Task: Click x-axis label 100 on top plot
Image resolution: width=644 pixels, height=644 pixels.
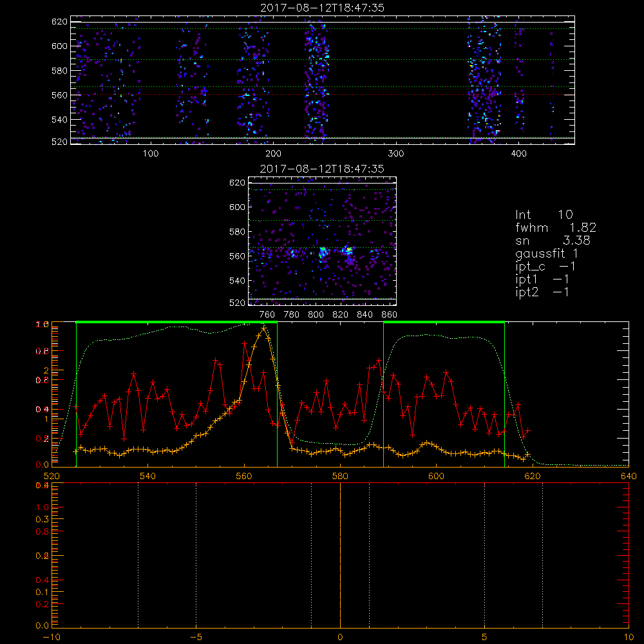Action: (151, 154)
